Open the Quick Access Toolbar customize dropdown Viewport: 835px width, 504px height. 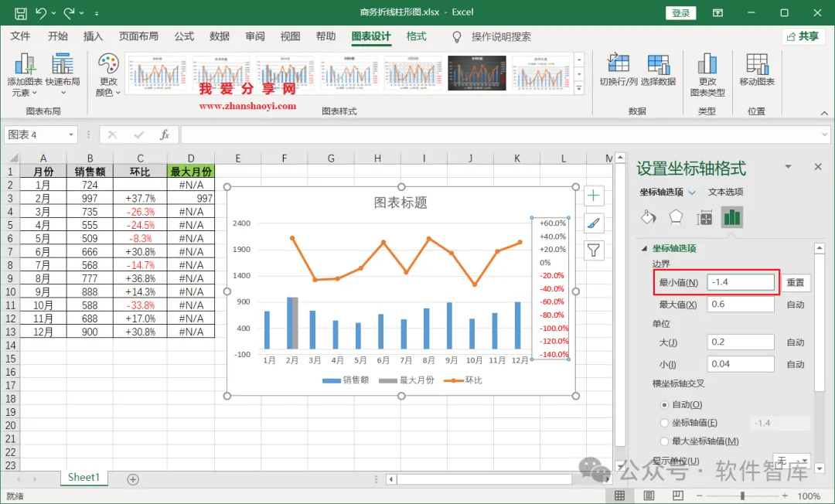pyautogui.click(x=97, y=13)
